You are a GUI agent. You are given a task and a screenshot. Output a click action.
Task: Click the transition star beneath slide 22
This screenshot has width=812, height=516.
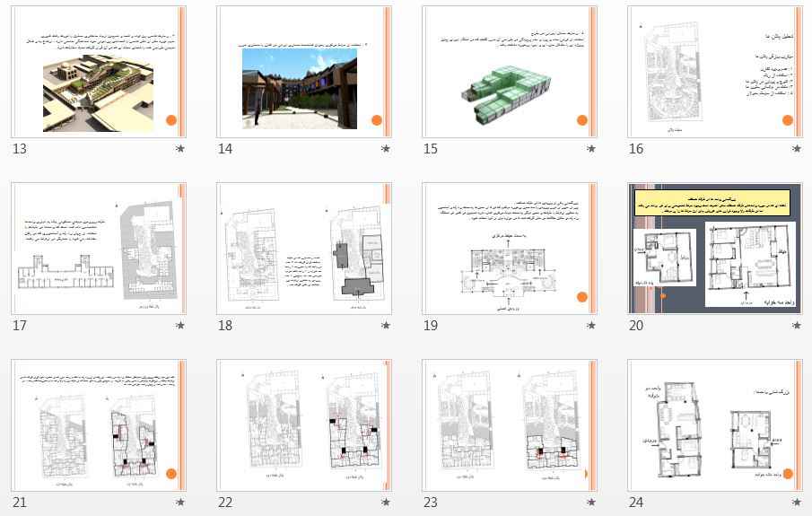pos(386,503)
